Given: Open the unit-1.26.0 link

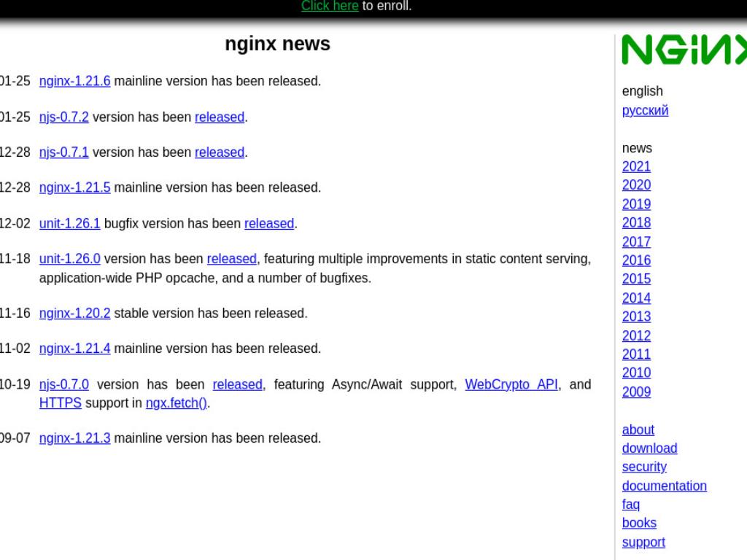Looking at the screenshot, I should tap(69, 259).
